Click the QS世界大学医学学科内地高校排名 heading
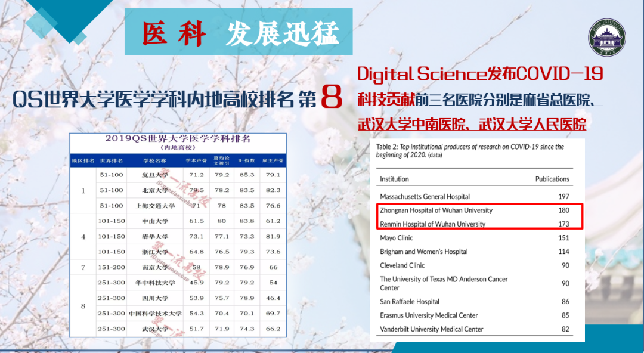Screen dimensions: 644x353 click(x=165, y=99)
